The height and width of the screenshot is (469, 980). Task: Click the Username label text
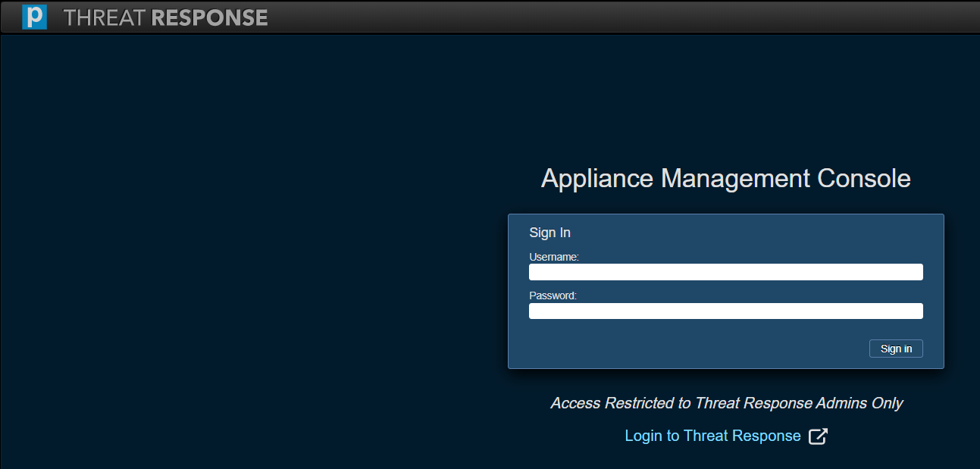[553, 257]
